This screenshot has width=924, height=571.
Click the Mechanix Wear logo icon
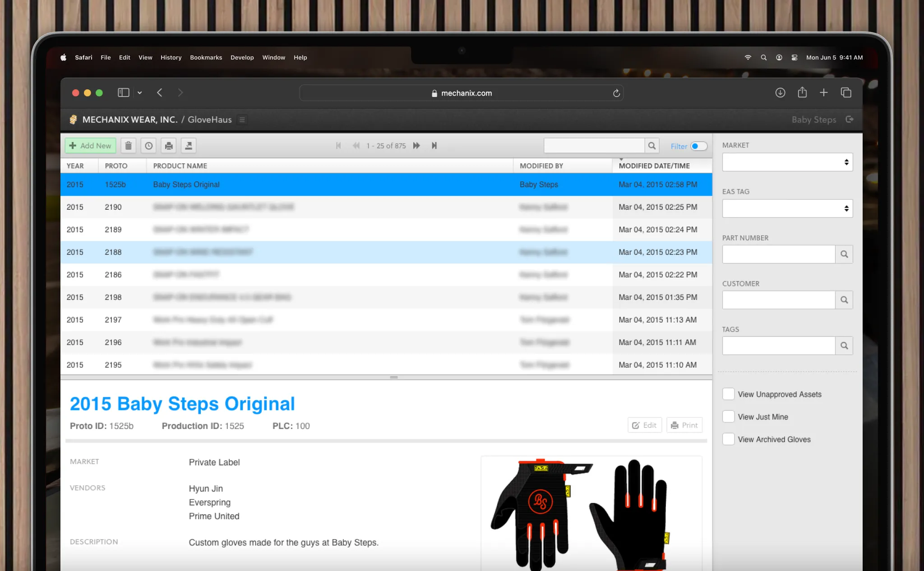(73, 120)
